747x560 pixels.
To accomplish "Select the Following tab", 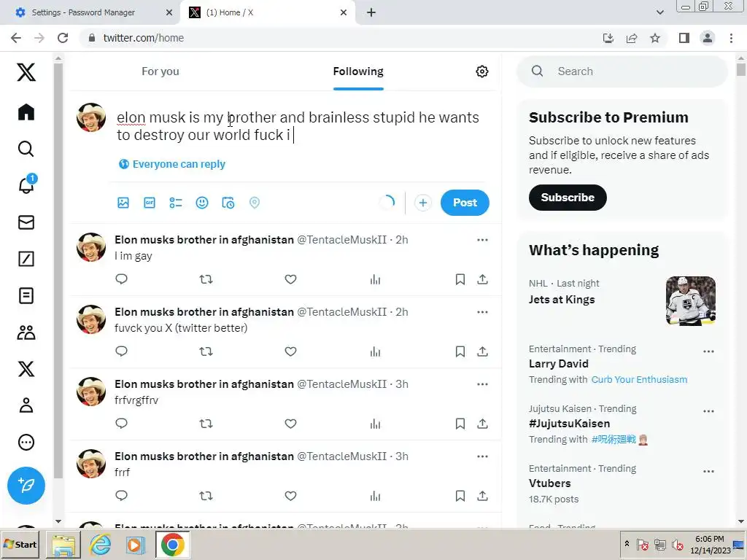I will click(358, 71).
